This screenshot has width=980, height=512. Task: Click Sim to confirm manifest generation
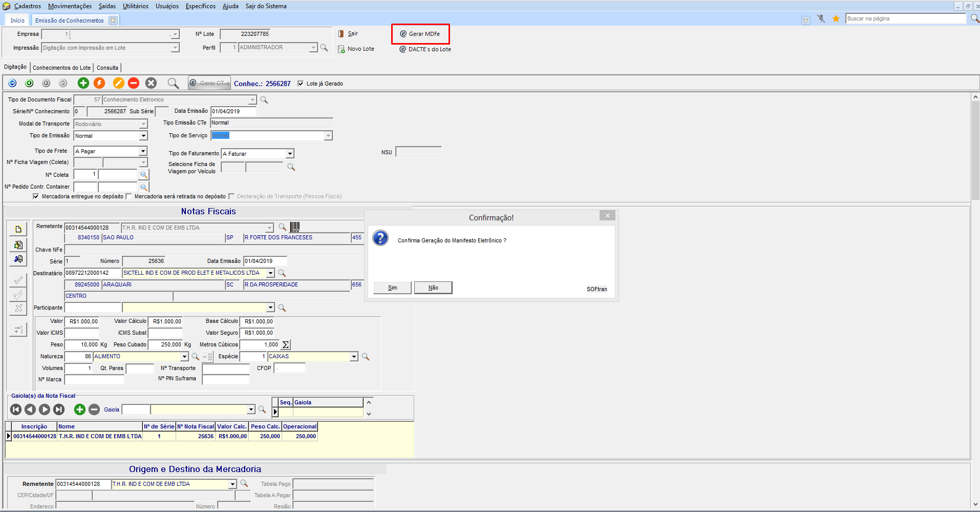(392, 288)
